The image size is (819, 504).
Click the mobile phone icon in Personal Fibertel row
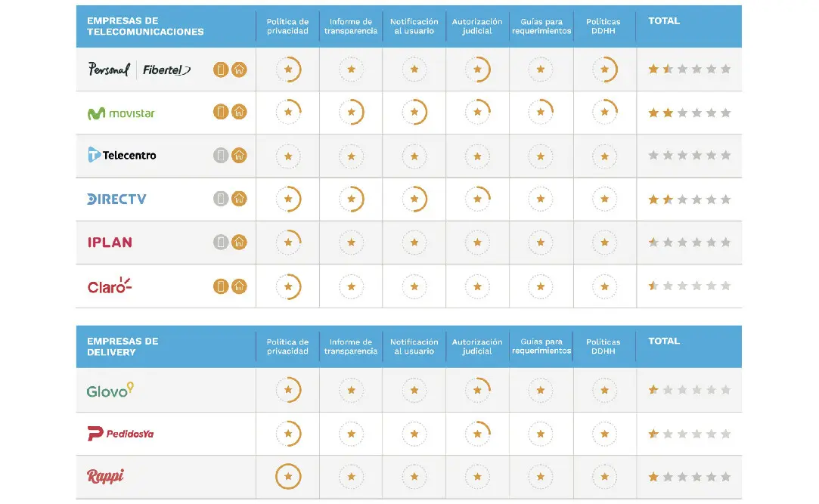click(x=221, y=70)
